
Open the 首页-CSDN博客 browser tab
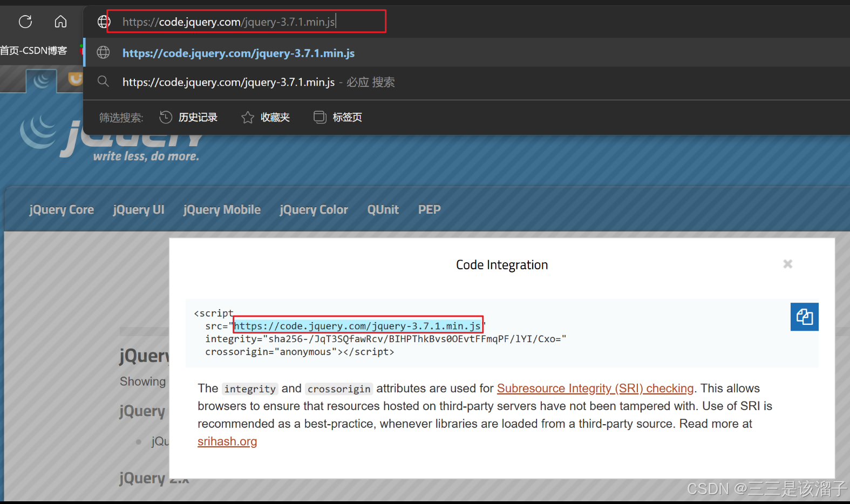[x=33, y=51]
